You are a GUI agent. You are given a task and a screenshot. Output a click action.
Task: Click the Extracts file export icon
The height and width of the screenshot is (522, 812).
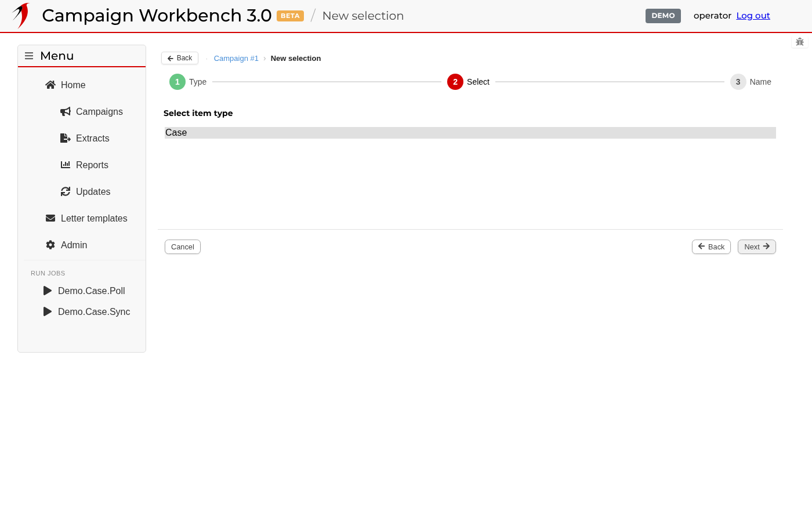pos(66,138)
